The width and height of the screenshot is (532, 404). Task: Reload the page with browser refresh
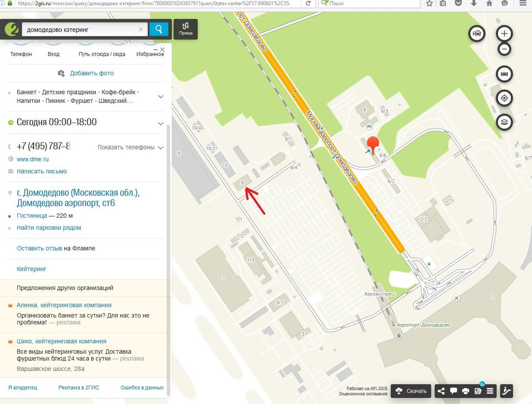point(308,3)
